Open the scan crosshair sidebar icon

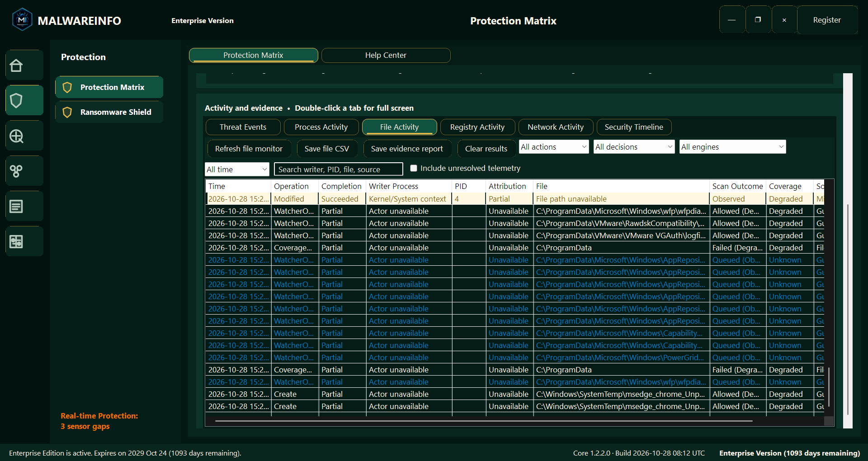pos(24,136)
